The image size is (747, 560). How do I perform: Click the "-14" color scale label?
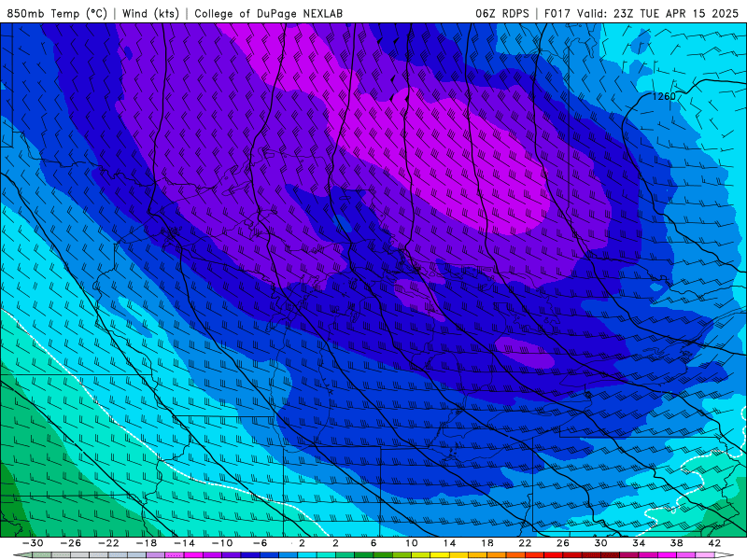[184, 543]
